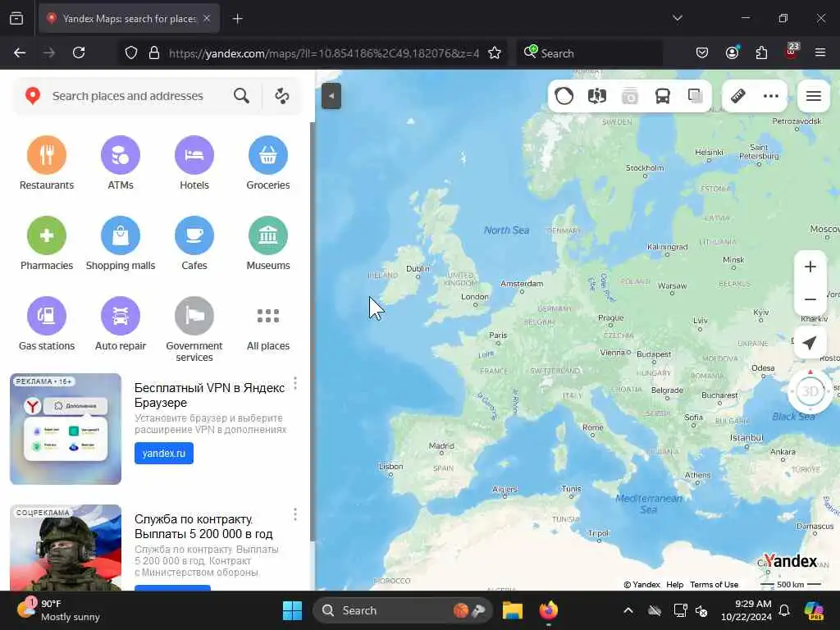This screenshot has width=840, height=630.
Task: Locate my position on map
Action: point(810,343)
